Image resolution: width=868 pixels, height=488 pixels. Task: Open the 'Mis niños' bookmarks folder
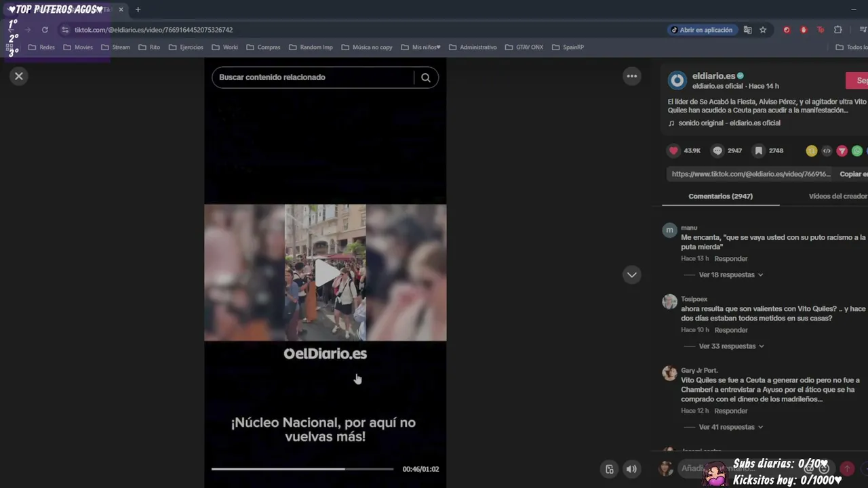pyautogui.click(x=421, y=47)
